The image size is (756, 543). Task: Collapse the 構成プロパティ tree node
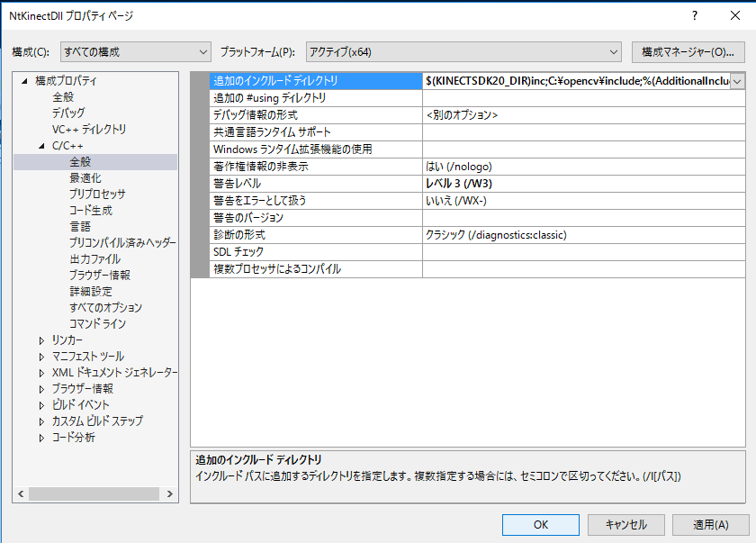[24, 81]
